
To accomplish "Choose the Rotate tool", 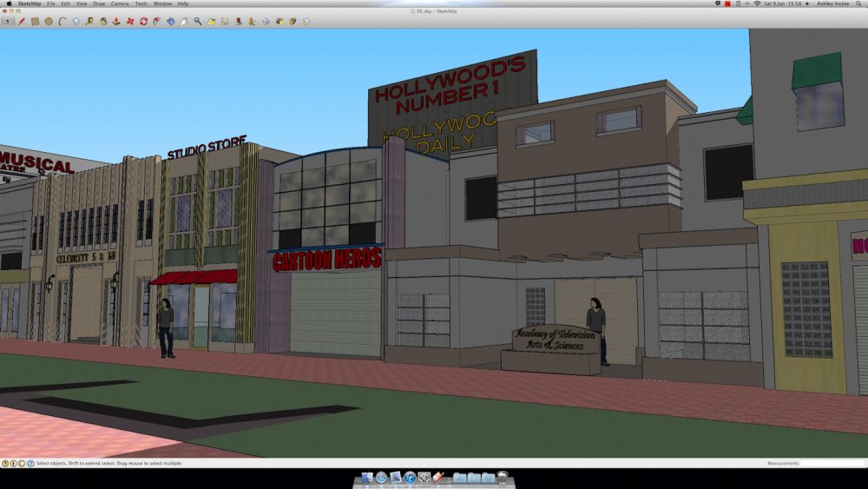I will tap(143, 21).
